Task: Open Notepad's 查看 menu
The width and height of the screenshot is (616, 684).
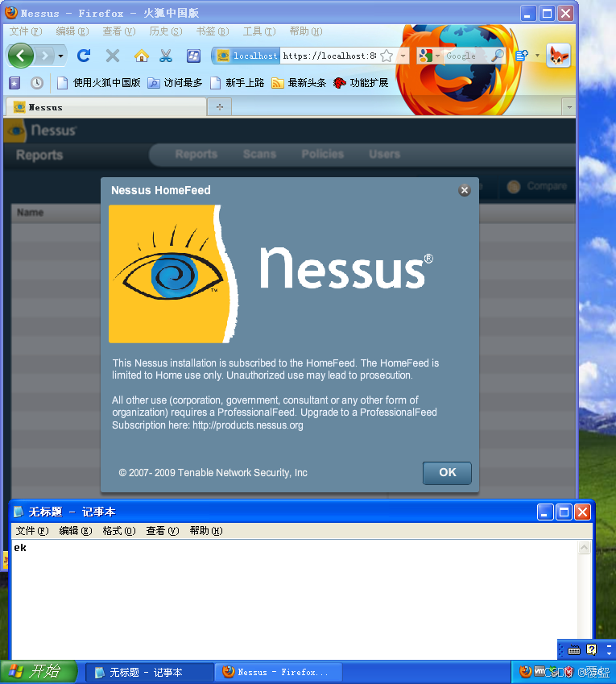Action: tap(163, 531)
